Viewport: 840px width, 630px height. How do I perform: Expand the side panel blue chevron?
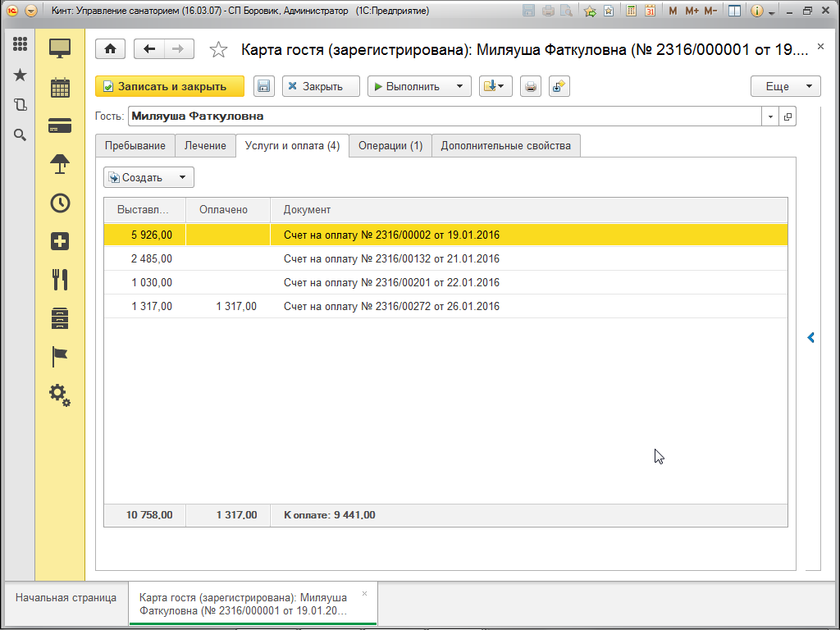[x=811, y=337]
